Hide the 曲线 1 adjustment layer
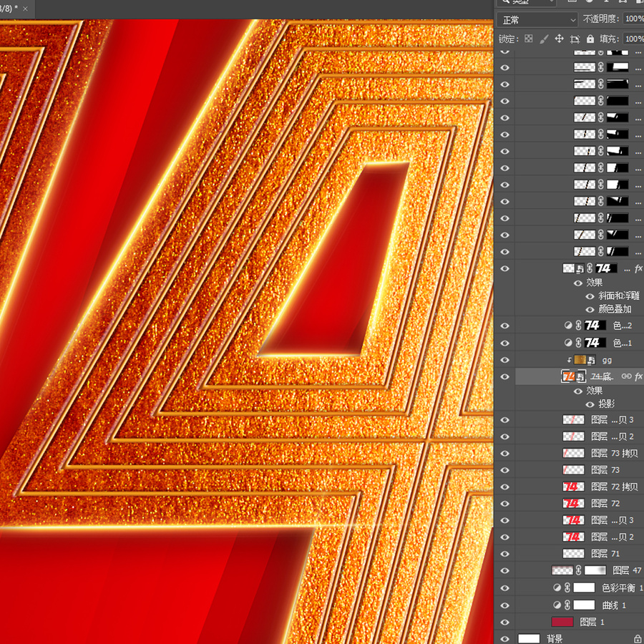Image resolution: width=644 pixels, height=644 pixels. pos(504,605)
